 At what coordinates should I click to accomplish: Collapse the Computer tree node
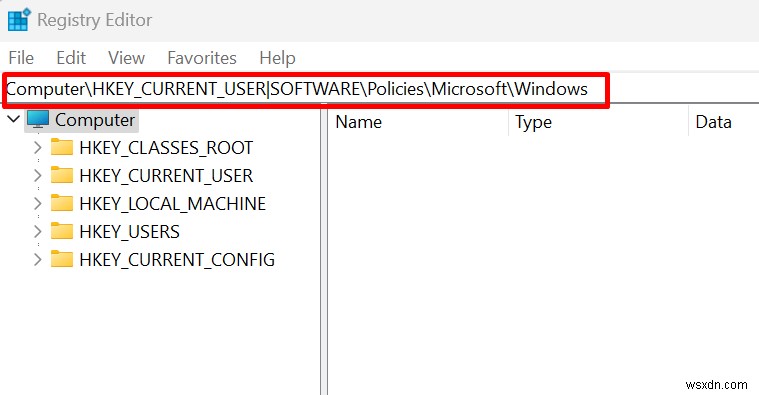(14, 119)
